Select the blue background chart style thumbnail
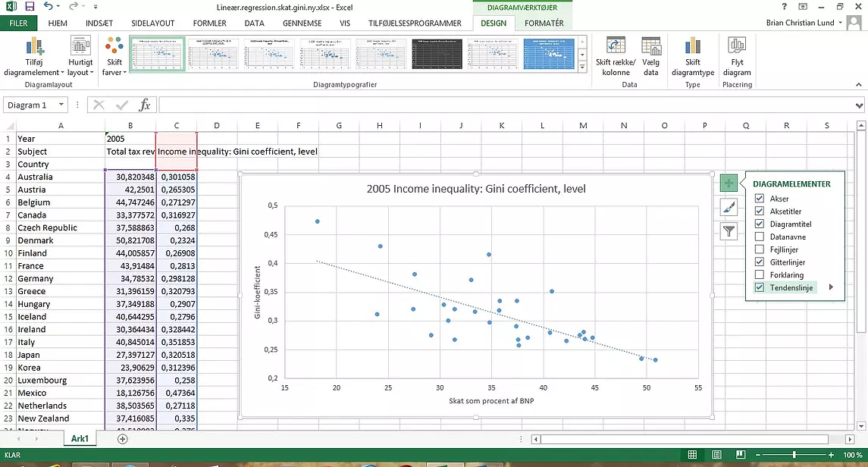 (x=549, y=54)
